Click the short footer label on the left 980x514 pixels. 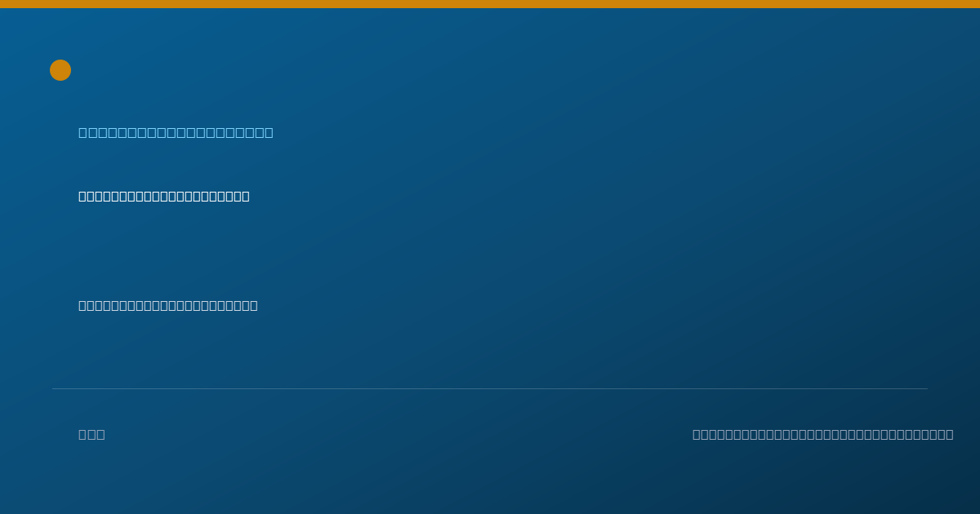click(91, 434)
